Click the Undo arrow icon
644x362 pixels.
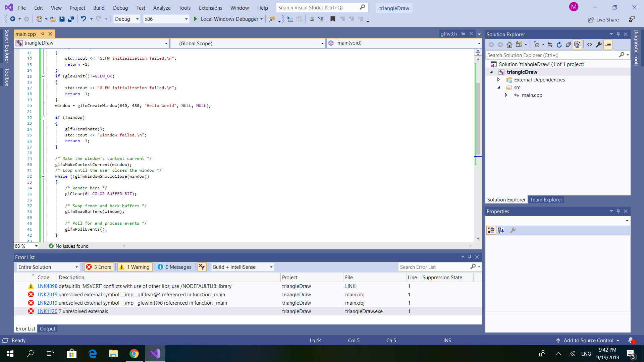[84, 19]
